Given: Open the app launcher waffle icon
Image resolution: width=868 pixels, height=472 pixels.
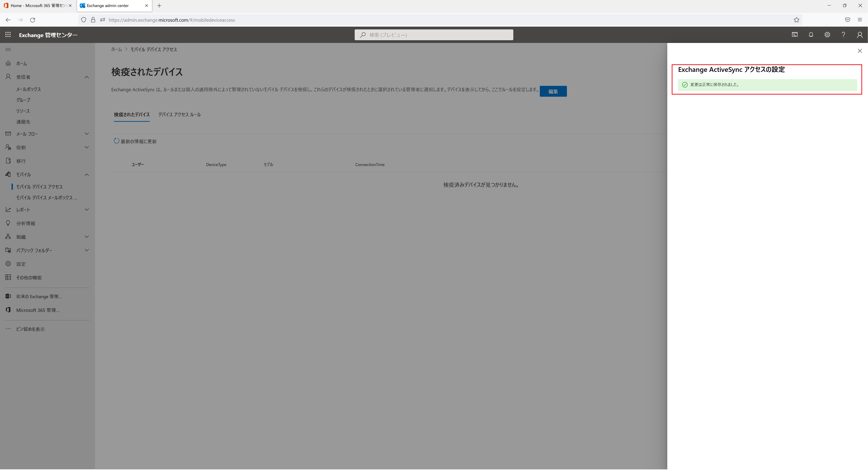Looking at the screenshot, I should click(8, 35).
